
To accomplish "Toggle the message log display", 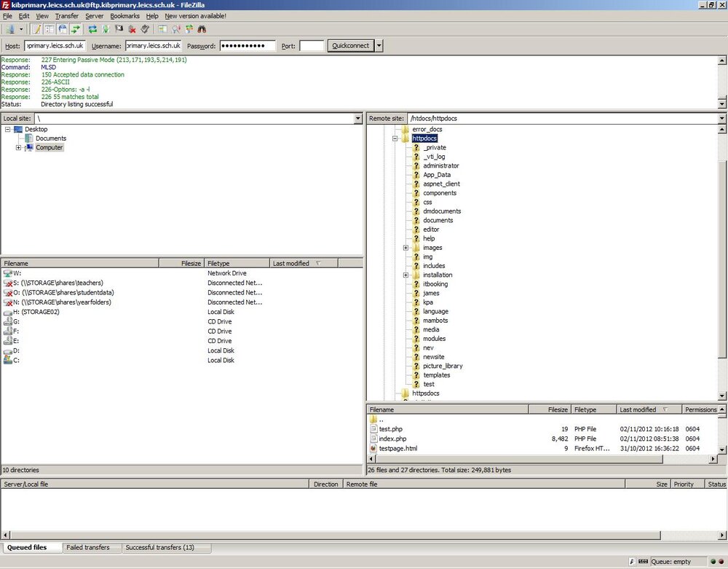I will point(36,29).
